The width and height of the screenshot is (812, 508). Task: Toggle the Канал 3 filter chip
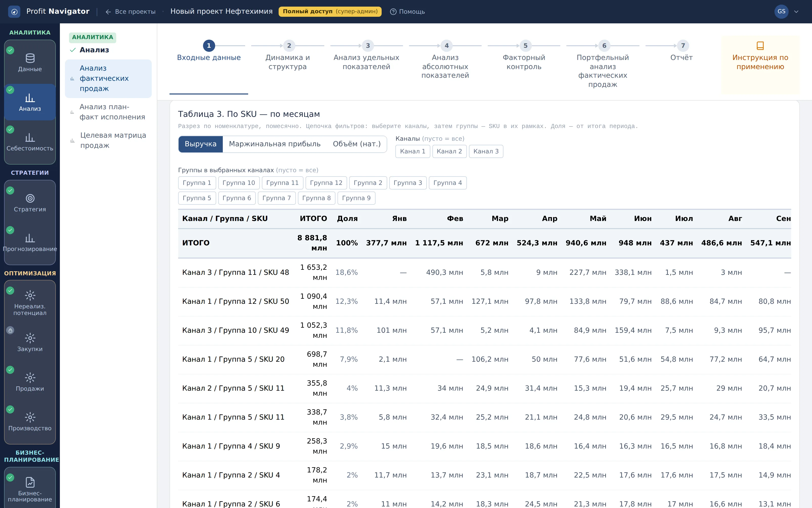click(x=486, y=151)
